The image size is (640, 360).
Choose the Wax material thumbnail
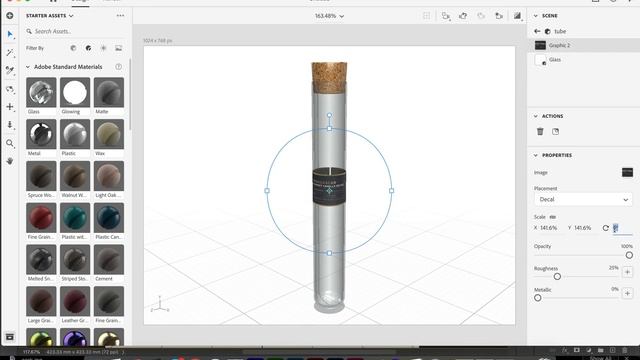tap(109, 134)
